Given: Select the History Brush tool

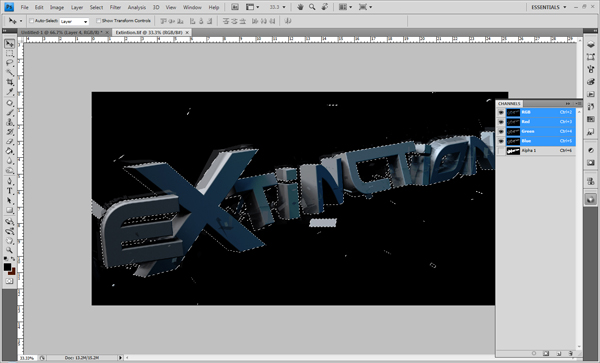Looking at the screenshot, I should point(10,132).
